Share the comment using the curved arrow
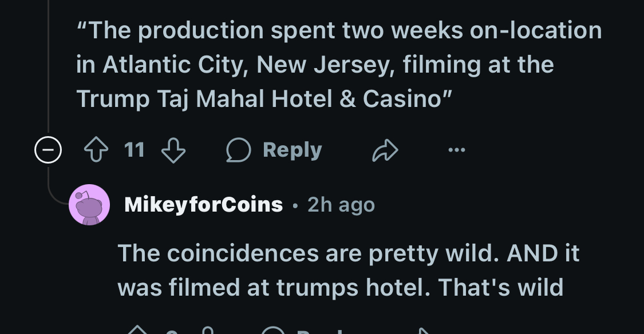Viewport: 644px width, 334px height. [x=385, y=150]
